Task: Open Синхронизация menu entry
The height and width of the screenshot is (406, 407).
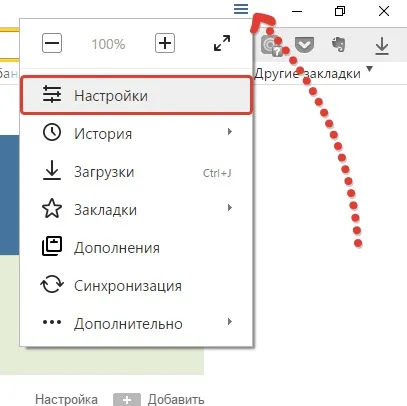Action: [x=136, y=285]
